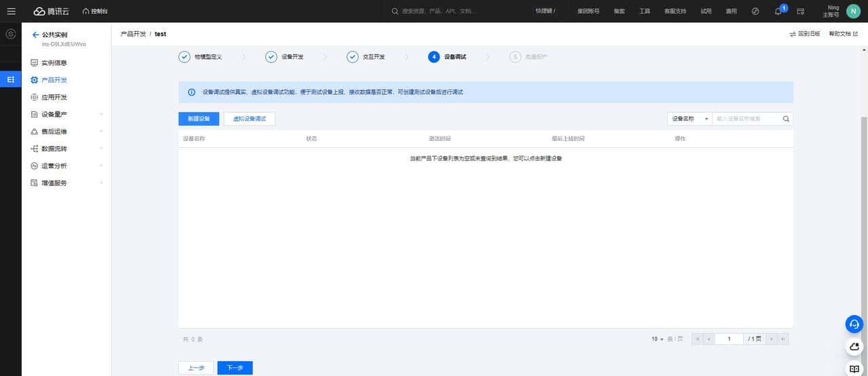Click the 下一步 button

click(235, 368)
